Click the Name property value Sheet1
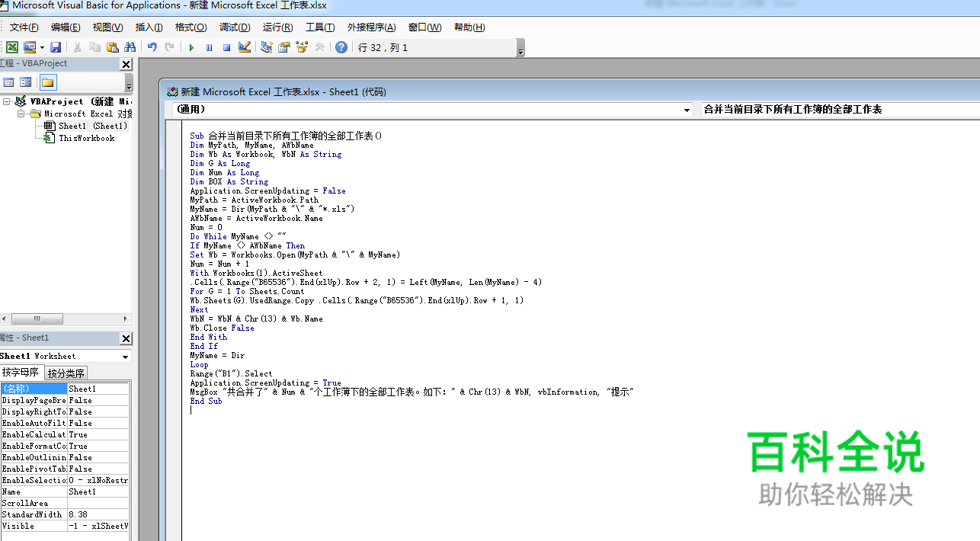 click(99, 491)
